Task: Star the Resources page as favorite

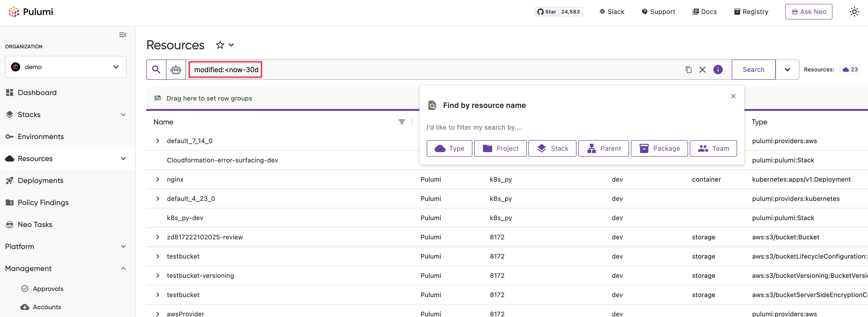Action: coord(220,45)
